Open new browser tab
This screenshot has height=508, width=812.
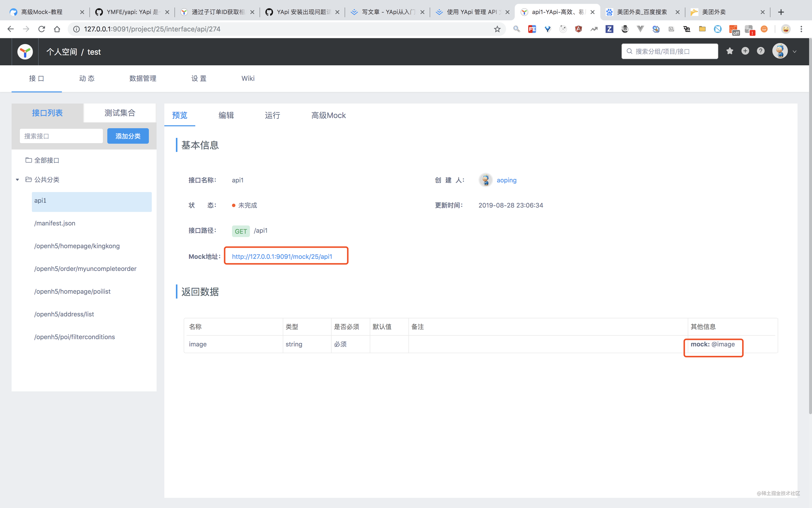pos(781,12)
